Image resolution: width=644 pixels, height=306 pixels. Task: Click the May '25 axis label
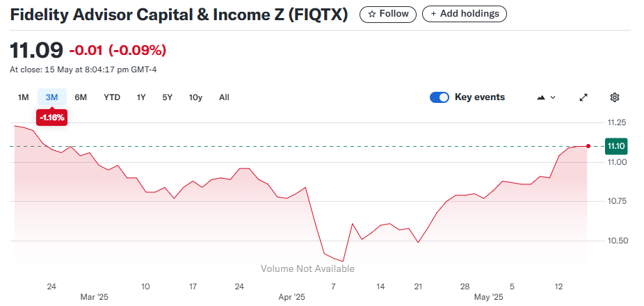coord(488,296)
